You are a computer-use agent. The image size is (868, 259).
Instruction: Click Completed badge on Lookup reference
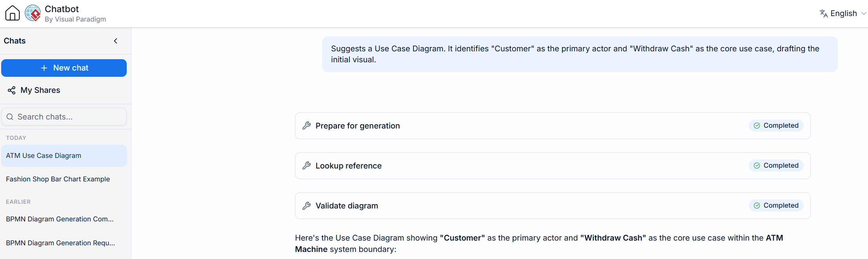[x=776, y=165]
